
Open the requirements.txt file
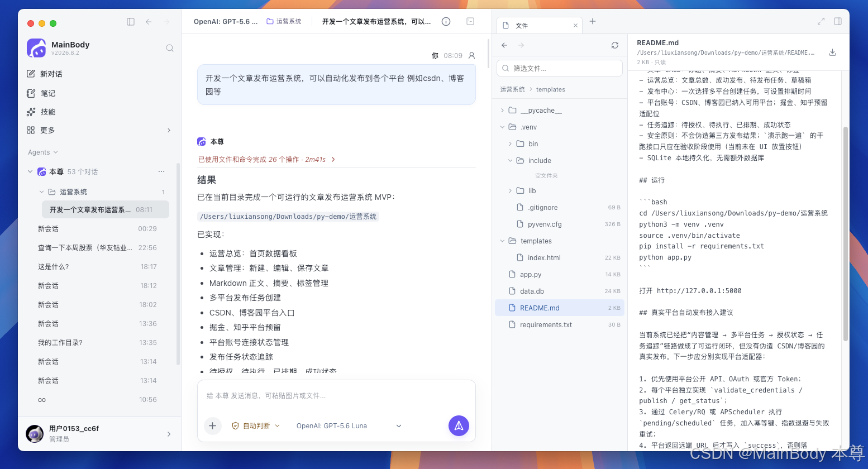[x=559, y=325]
